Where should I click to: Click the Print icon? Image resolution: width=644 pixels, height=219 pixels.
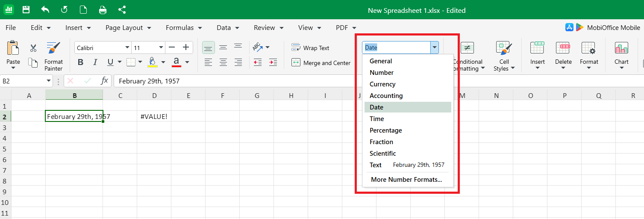[103, 10]
